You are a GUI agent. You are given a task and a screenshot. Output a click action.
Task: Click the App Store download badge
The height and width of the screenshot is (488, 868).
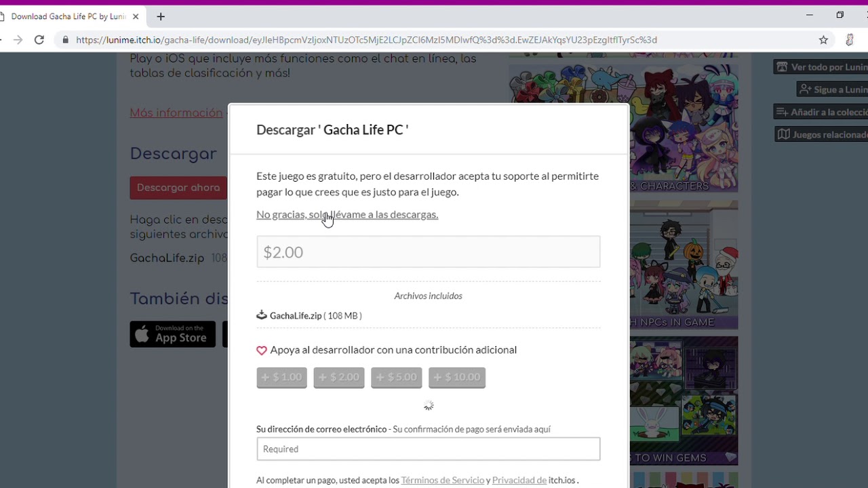172,334
